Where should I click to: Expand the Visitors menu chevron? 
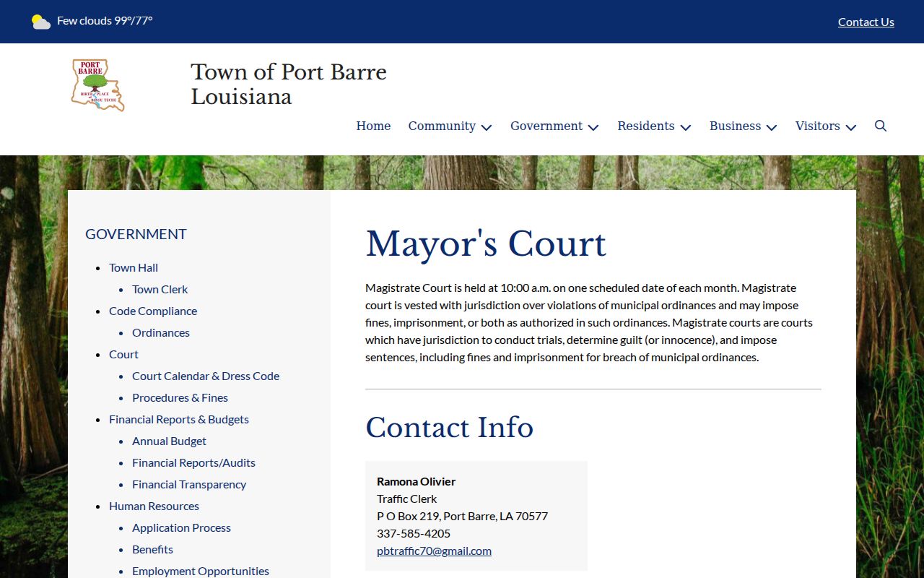click(x=851, y=127)
